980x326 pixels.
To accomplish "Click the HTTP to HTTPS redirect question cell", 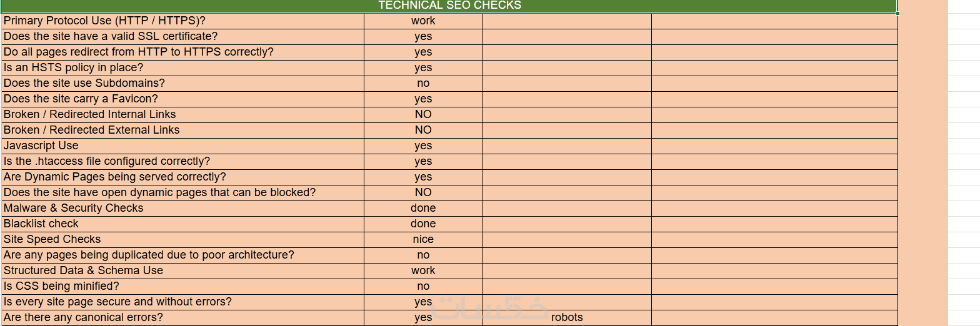I will point(182,52).
